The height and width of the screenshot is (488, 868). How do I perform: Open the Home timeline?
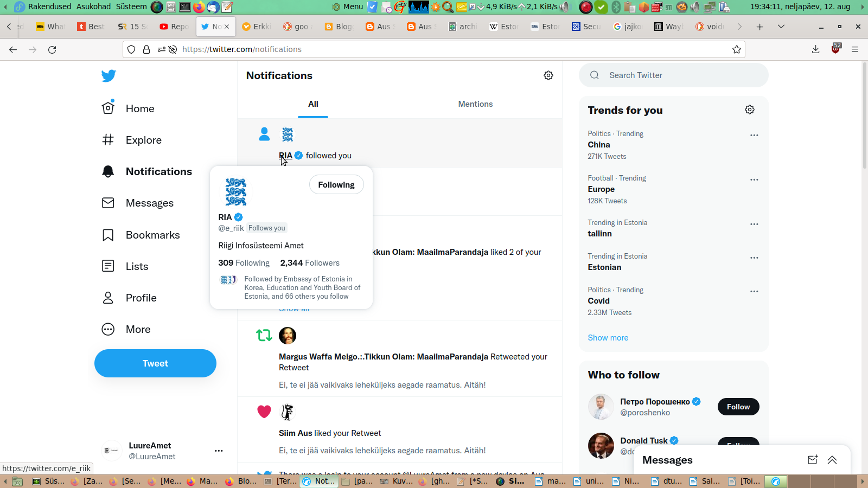(129, 108)
